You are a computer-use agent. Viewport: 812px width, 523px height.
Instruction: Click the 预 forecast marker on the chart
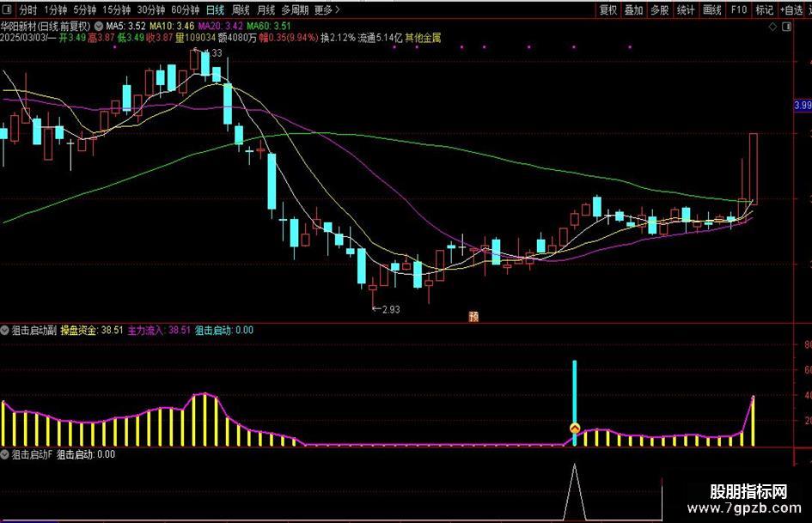473,316
